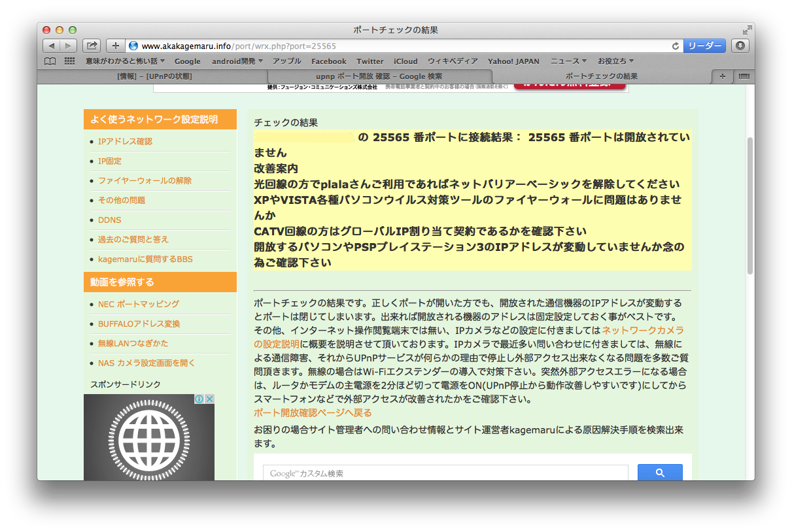This screenshot has width=792, height=532.
Task: Click the Google カスタム検索 input field
Action: pos(445,473)
